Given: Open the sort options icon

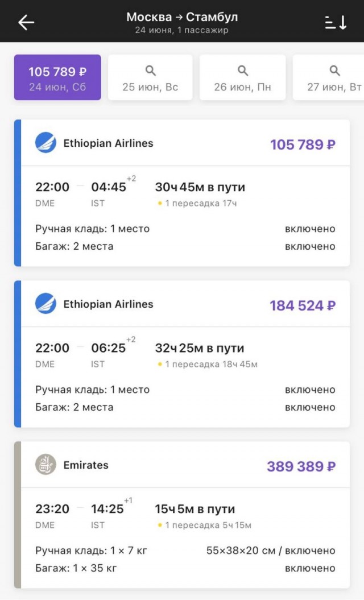Looking at the screenshot, I should click(336, 22).
